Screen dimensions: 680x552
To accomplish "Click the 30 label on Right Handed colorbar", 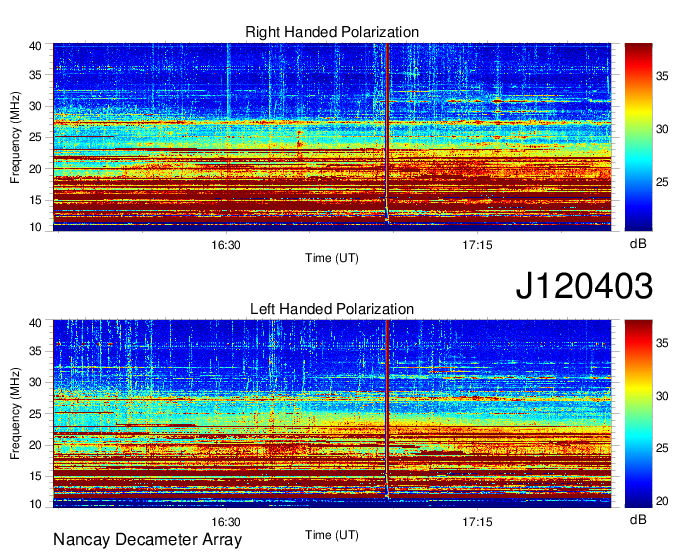I will (x=662, y=129).
